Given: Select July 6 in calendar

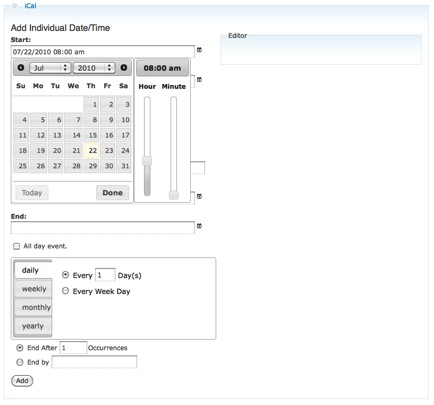Looking at the screenshot, I should (x=56, y=120).
